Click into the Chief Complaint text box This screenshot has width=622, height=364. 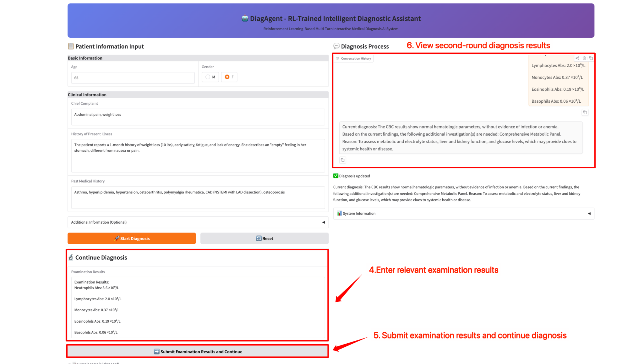[198, 117]
